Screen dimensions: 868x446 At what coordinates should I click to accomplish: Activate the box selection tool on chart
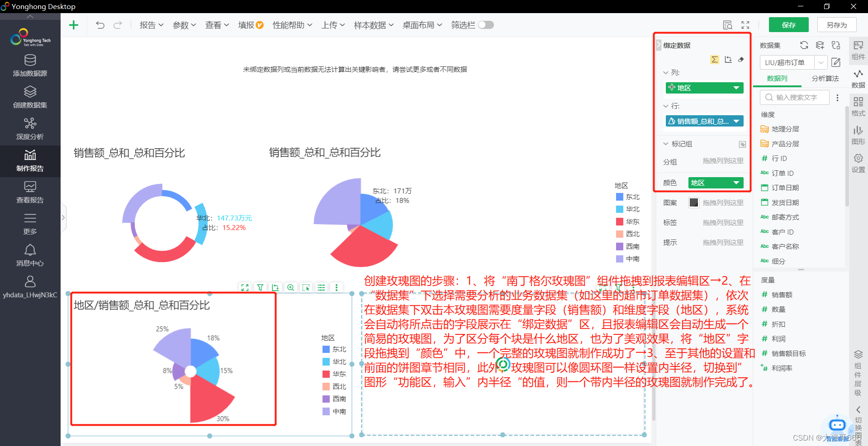click(x=306, y=287)
